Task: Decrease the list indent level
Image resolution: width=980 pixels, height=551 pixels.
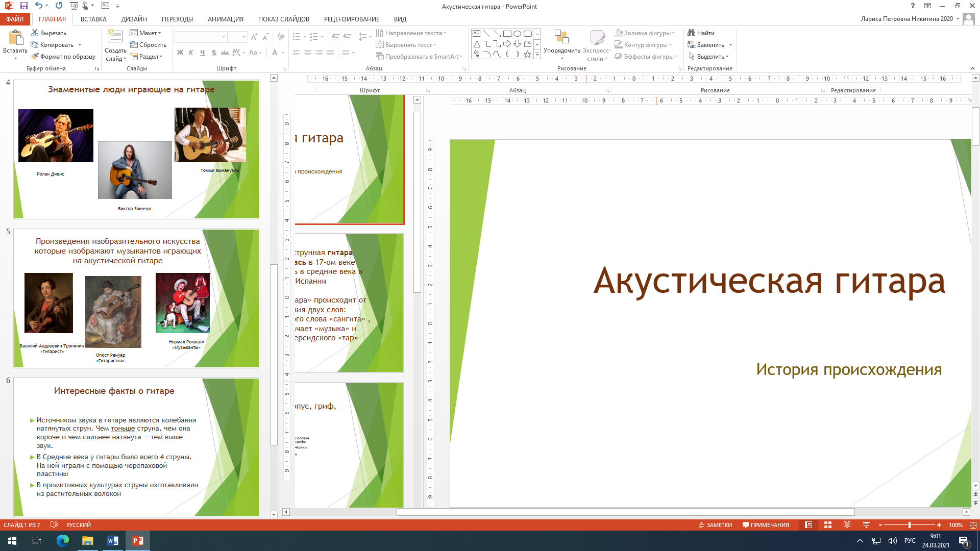Action: click(x=335, y=37)
